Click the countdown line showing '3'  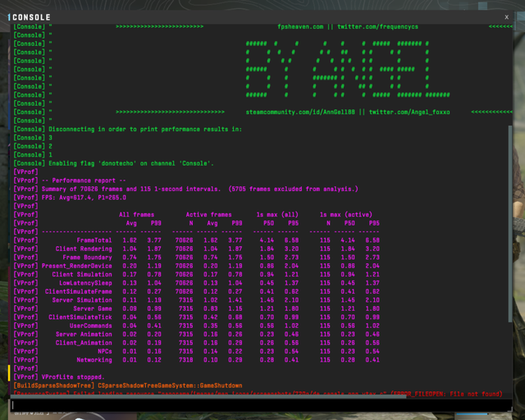(50, 138)
